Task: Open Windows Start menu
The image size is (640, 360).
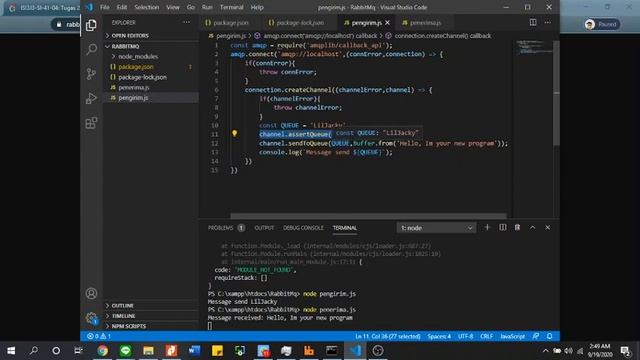Action: (x=11, y=351)
